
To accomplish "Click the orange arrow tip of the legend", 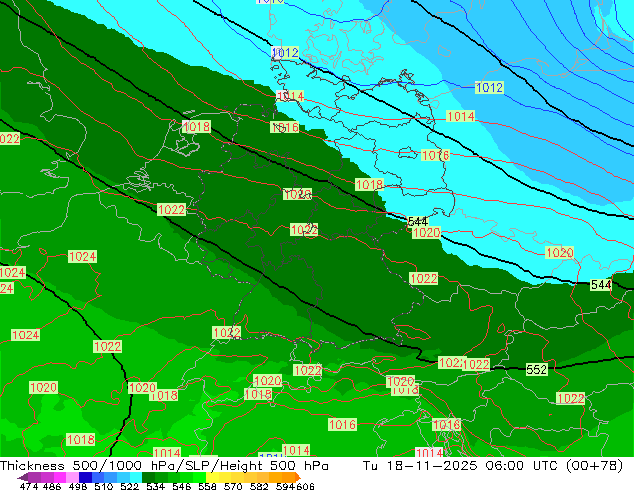I will (298, 477).
